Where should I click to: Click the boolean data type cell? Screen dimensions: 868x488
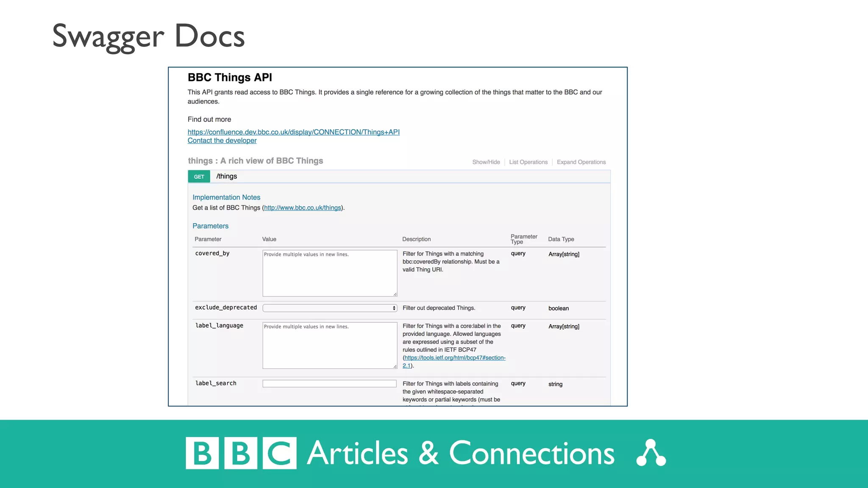click(559, 308)
